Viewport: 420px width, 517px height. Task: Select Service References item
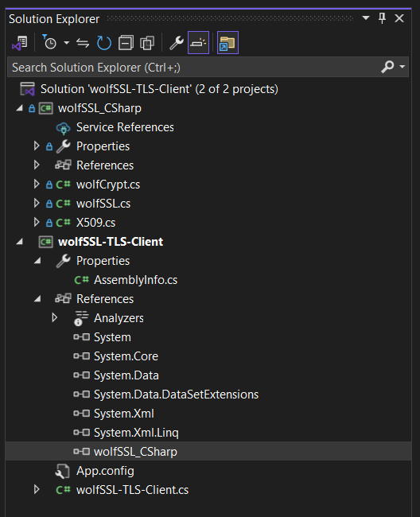[x=125, y=127]
